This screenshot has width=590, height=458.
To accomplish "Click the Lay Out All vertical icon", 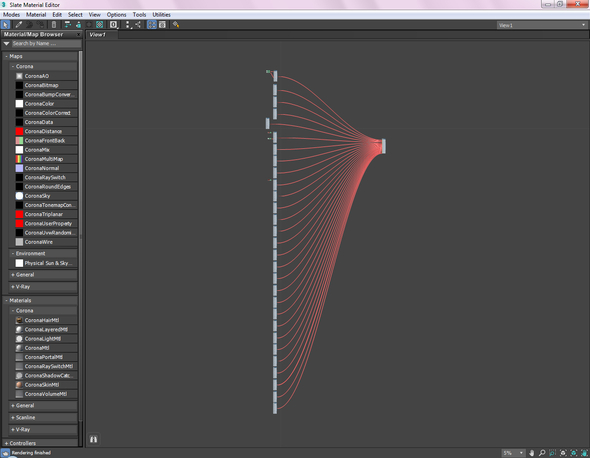I will [x=128, y=24].
